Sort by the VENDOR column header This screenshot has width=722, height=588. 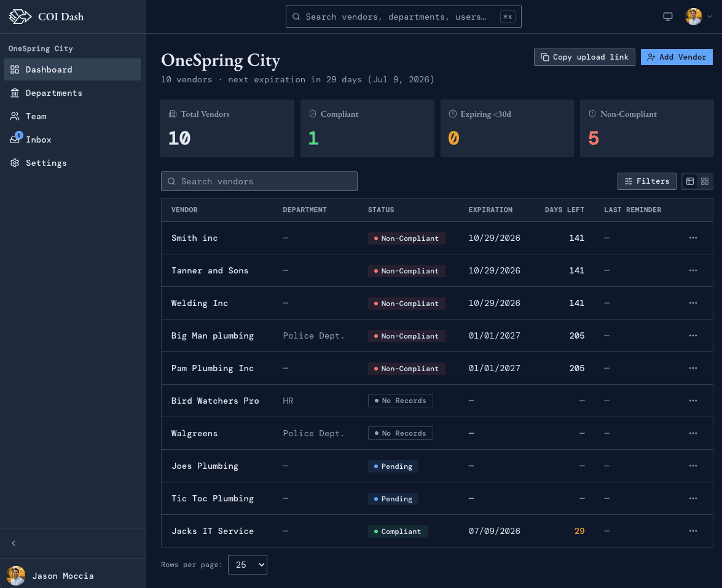(x=184, y=210)
